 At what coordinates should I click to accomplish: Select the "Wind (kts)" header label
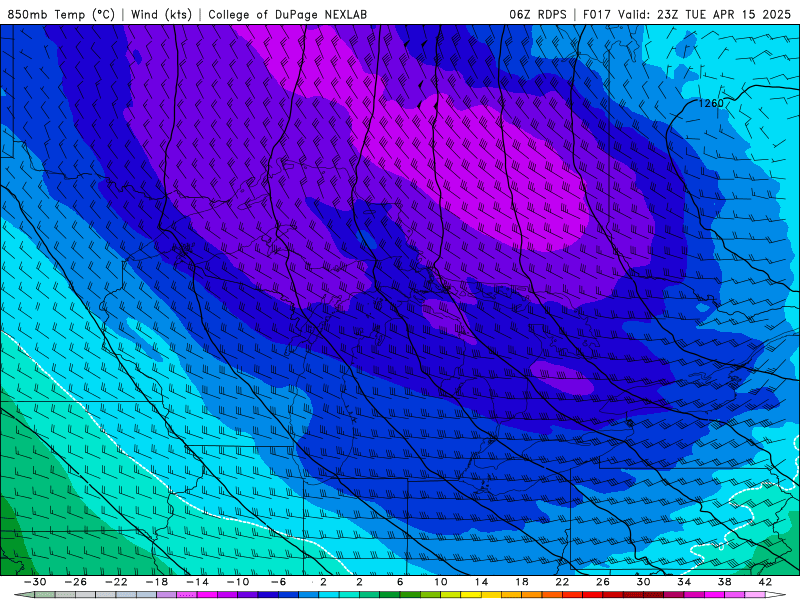click(x=161, y=14)
